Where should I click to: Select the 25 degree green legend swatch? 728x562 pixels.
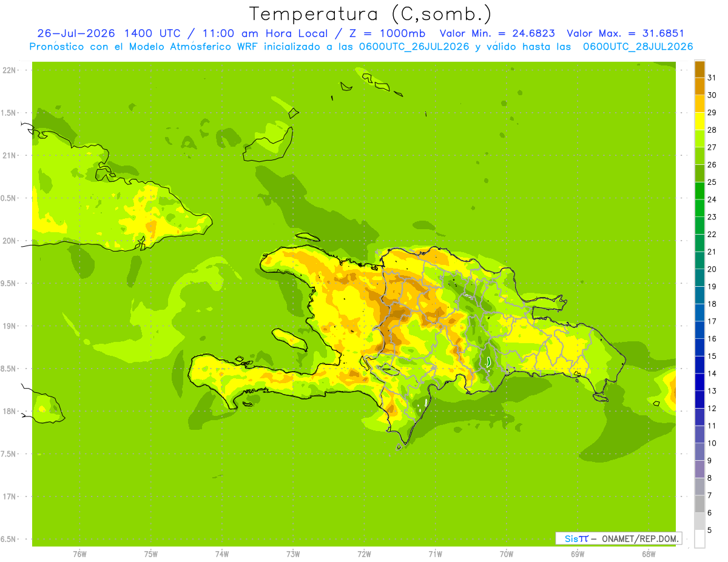click(x=699, y=173)
